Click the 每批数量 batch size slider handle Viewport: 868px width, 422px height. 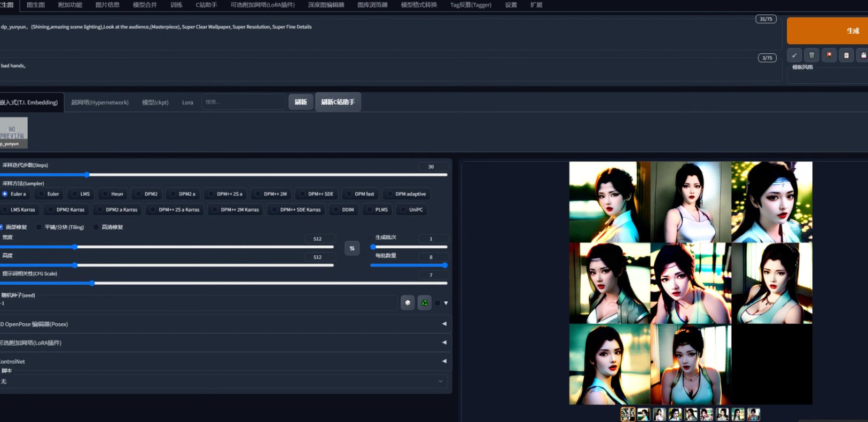[444, 265]
